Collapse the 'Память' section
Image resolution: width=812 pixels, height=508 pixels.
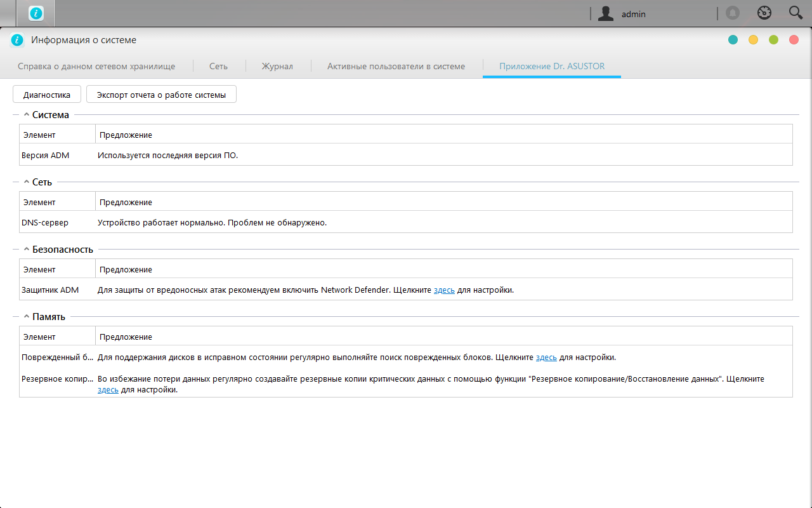(27, 317)
